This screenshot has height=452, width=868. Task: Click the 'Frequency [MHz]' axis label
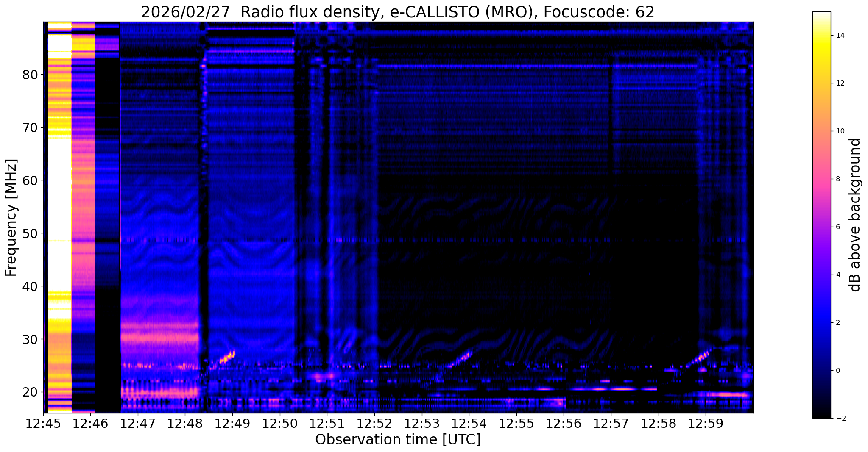pyautogui.click(x=11, y=218)
